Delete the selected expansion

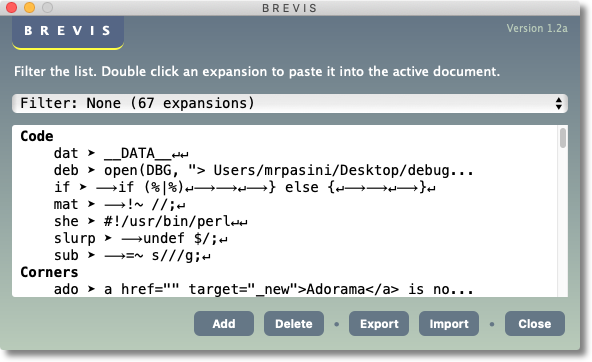pyautogui.click(x=294, y=323)
